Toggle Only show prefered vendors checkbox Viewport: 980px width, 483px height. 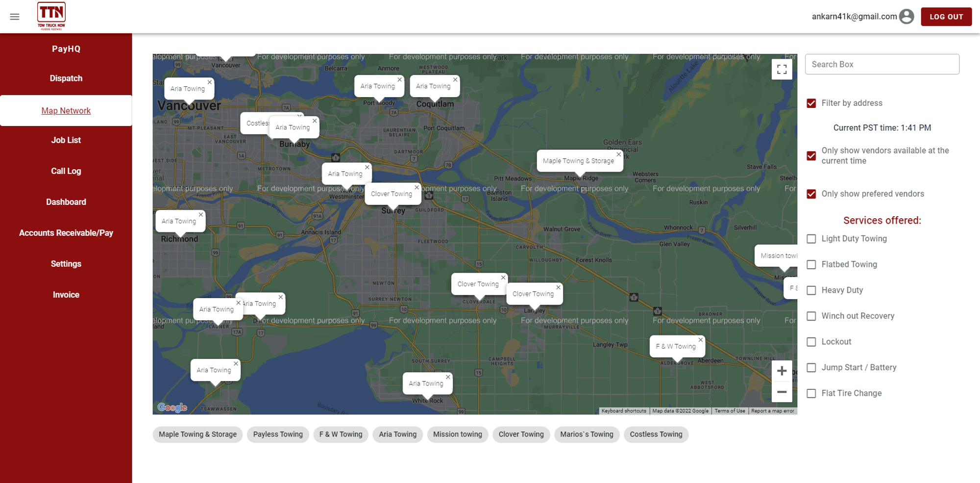click(x=811, y=194)
